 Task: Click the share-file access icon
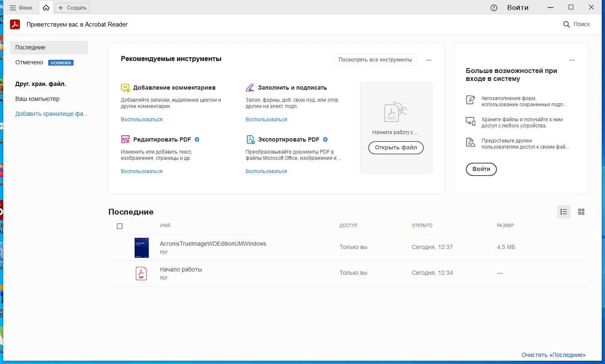coord(470,143)
